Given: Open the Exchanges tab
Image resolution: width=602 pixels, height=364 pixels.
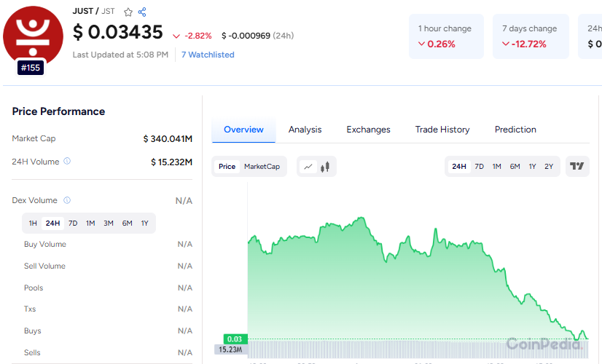Looking at the screenshot, I should coord(368,130).
